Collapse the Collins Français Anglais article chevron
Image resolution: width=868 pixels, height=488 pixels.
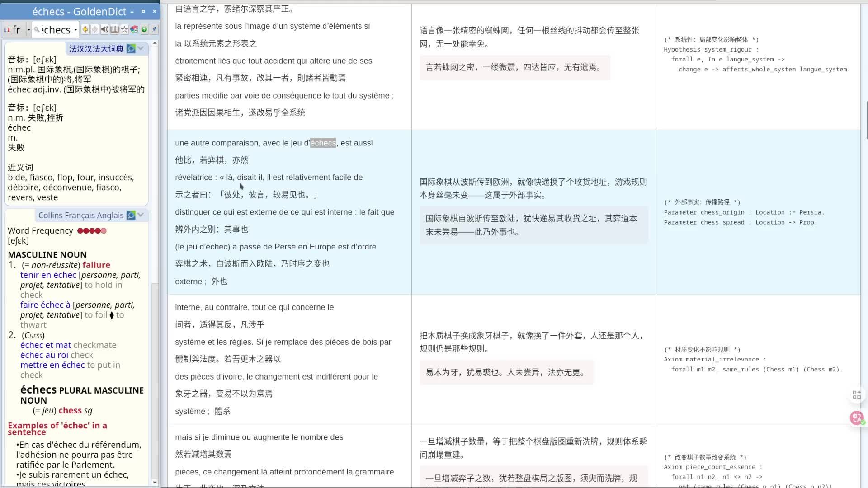coord(141,215)
